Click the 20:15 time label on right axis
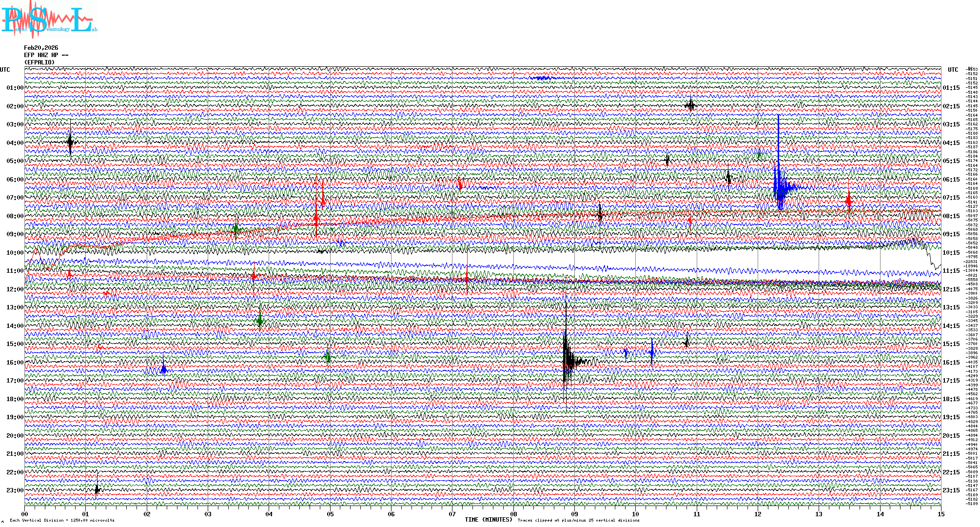 click(951, 436)
